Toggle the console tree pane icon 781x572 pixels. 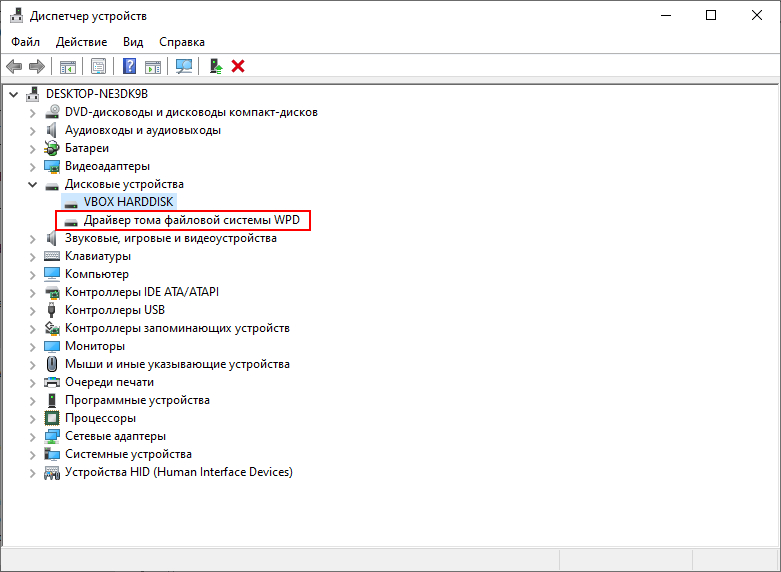(68, 66)
